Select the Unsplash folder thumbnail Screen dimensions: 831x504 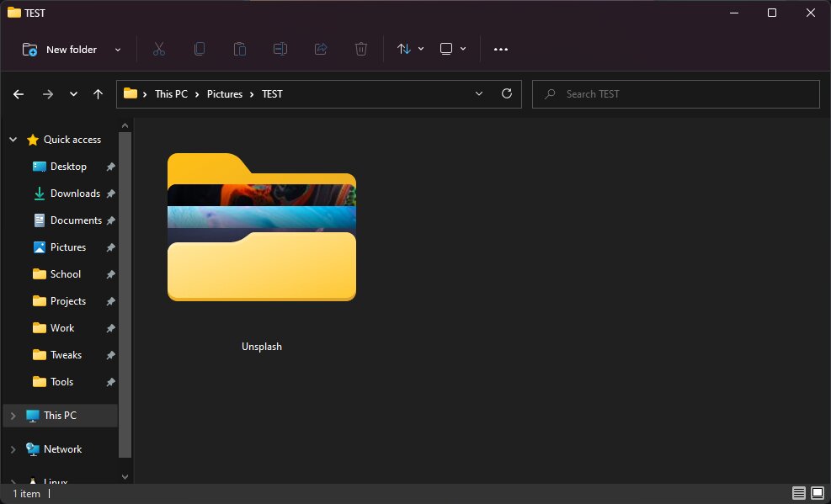pos(262,227)
